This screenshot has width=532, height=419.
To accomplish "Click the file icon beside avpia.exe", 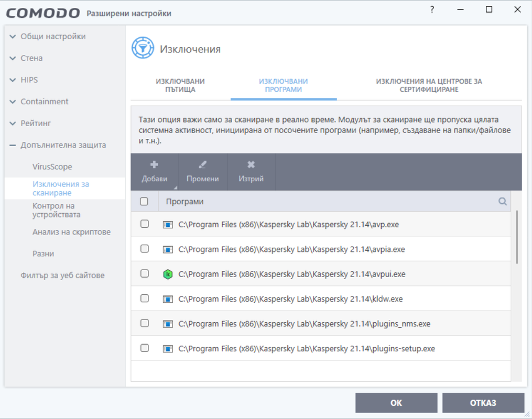I will (x=168, y=249).
